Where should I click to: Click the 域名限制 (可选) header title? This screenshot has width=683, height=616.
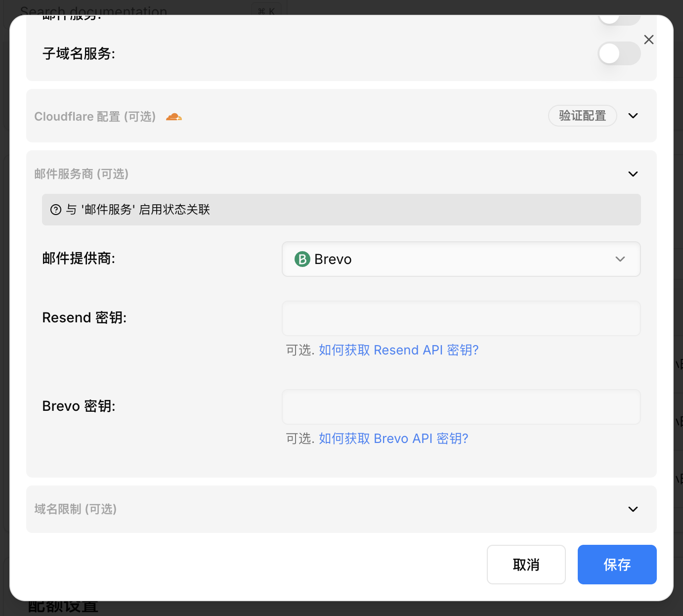[x=76, y=509]
